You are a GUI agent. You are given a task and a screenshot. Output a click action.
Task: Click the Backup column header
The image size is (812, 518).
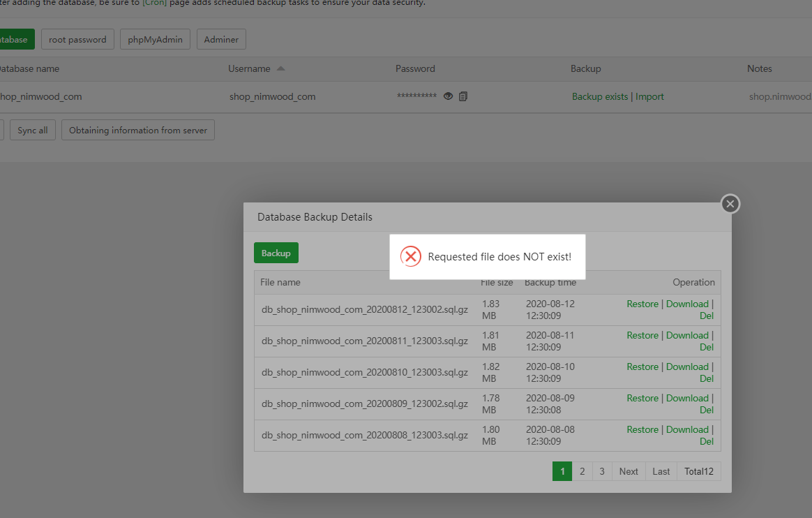[x=586, y=69]
